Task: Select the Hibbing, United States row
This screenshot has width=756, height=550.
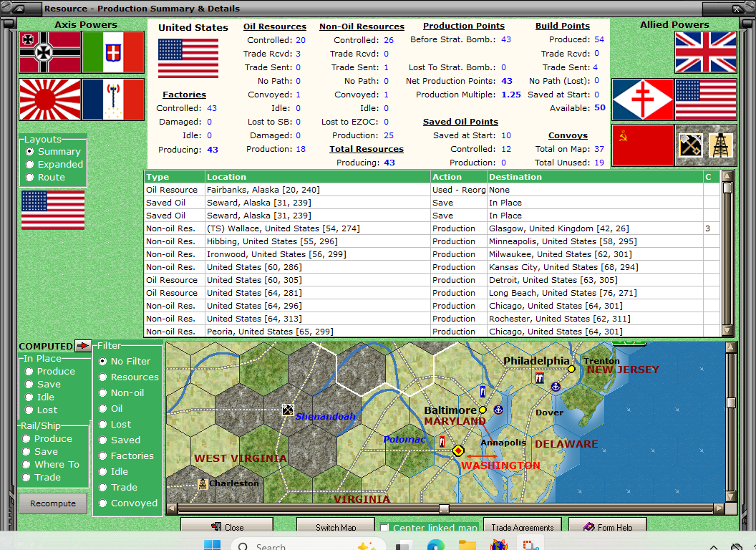Action: [432, 241]
